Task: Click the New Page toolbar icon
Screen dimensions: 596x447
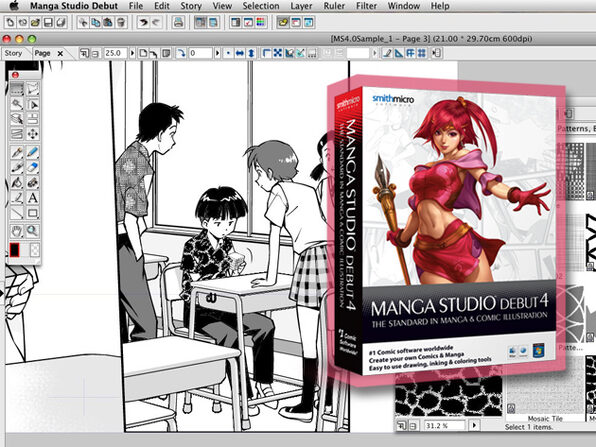Action: point(10,22)
